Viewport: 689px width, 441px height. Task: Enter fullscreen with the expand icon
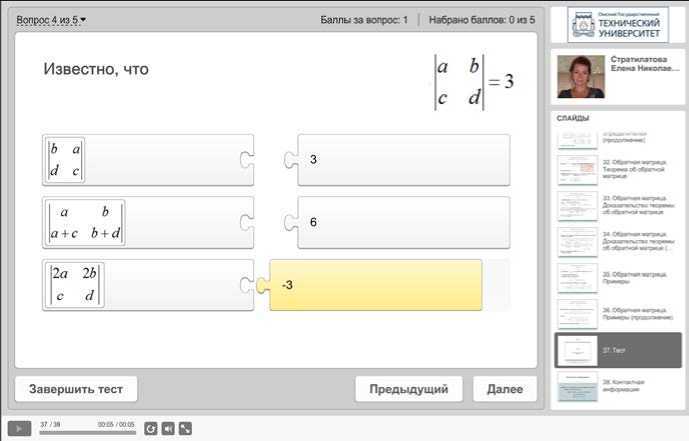tap(185, 428)
